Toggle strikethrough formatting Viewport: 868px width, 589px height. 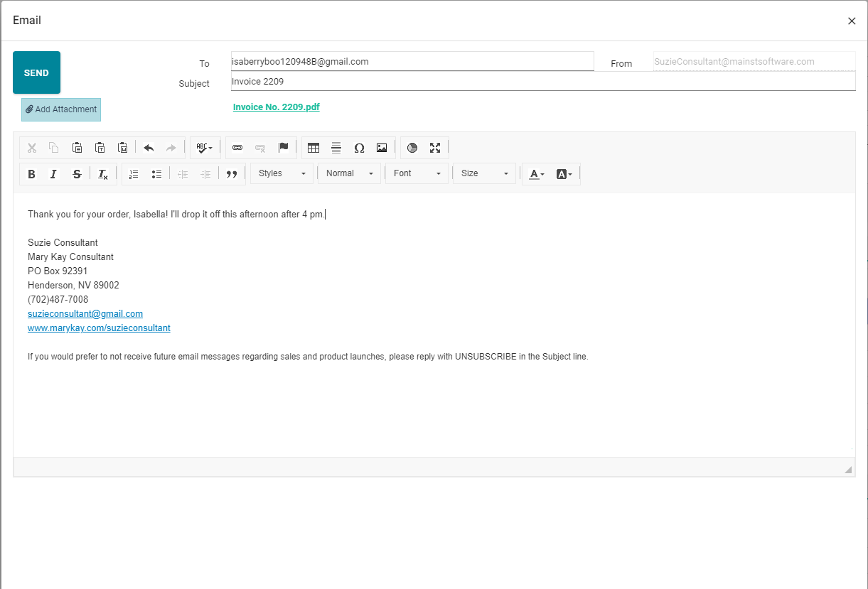tap(77, 173)
